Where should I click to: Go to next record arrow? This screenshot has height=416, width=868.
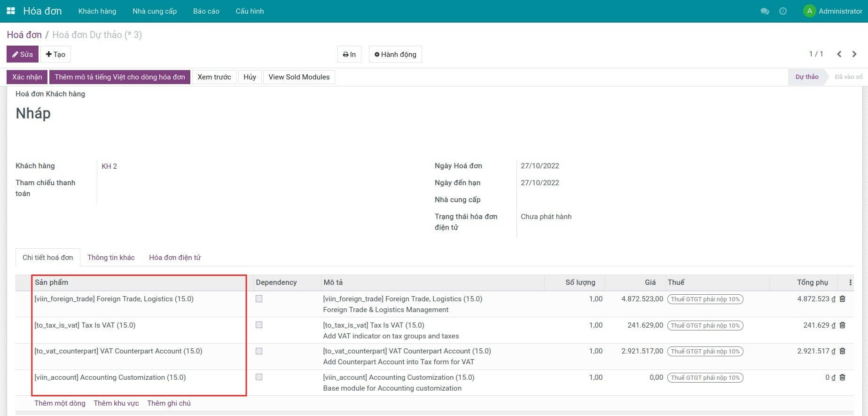point(854,54)
